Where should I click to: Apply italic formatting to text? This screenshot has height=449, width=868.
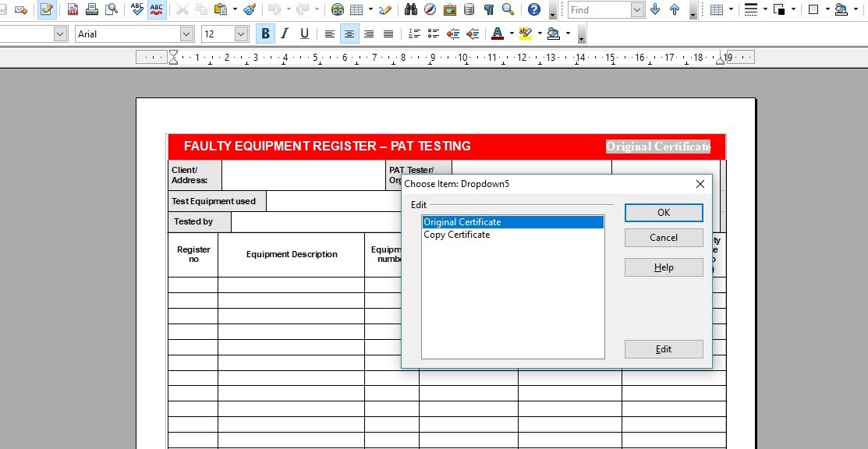click(x=284, y=34)
